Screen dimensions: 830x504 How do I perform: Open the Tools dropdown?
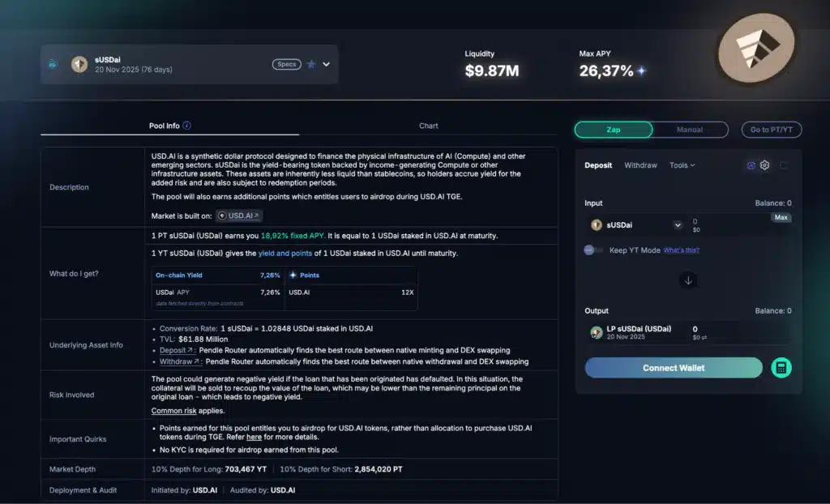[x=682, y=165]
